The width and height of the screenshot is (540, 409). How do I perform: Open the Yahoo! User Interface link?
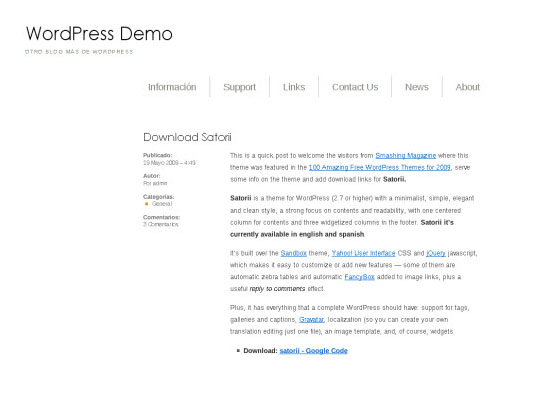[x=363, y=253]
